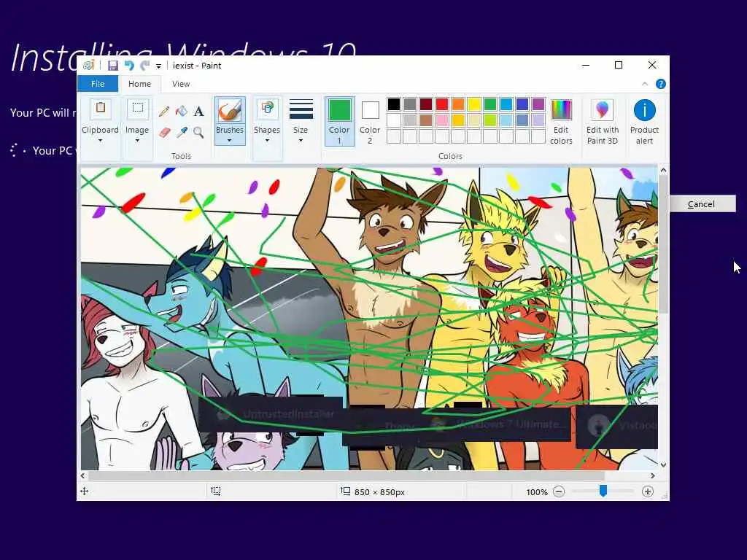The height and width of the screenshot is (560, 747).
Task: Click the zoom slider handle
Action: (x=603, y=491)
